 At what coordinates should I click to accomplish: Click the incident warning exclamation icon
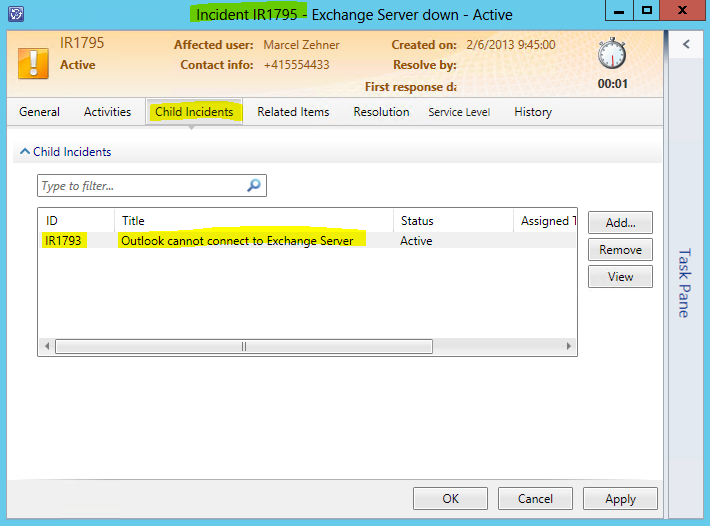pos(32,61)
